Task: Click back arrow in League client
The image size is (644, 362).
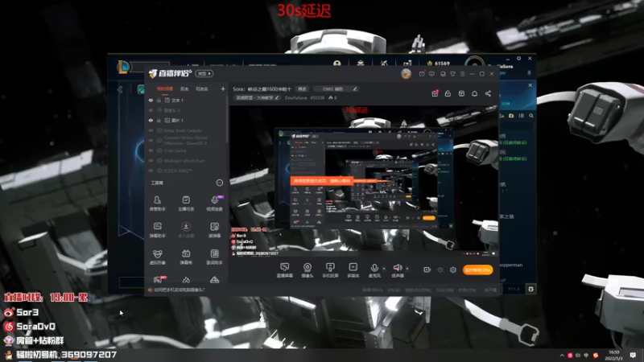Action: click(x=120, y=89)
